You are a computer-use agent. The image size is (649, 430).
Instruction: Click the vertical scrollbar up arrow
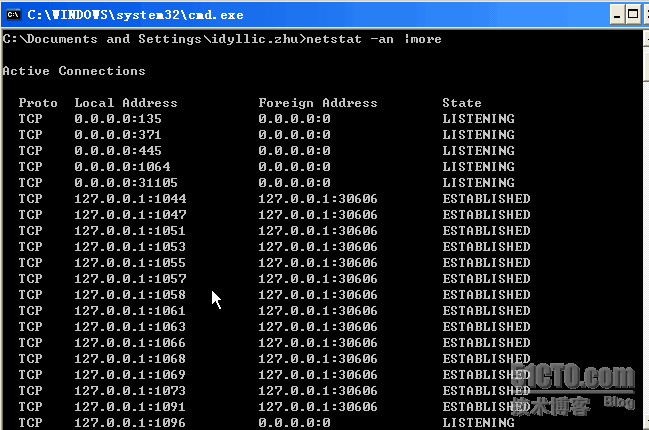click(647, 39)
